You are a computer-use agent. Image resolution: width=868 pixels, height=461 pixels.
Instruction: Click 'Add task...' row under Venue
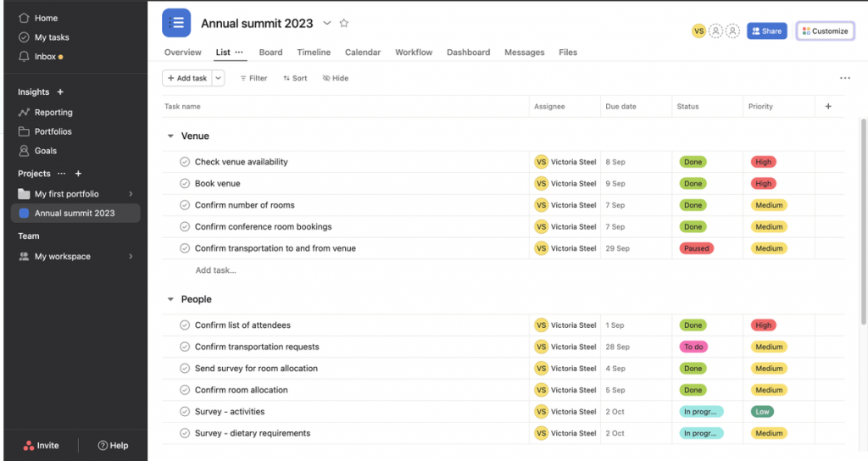click(215, 270)
